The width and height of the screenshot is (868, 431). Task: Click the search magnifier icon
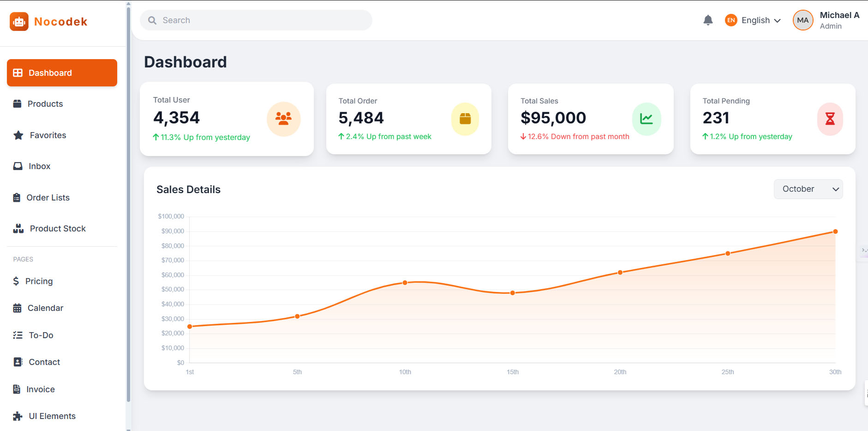pyautogui.click(x=152, y=20)
